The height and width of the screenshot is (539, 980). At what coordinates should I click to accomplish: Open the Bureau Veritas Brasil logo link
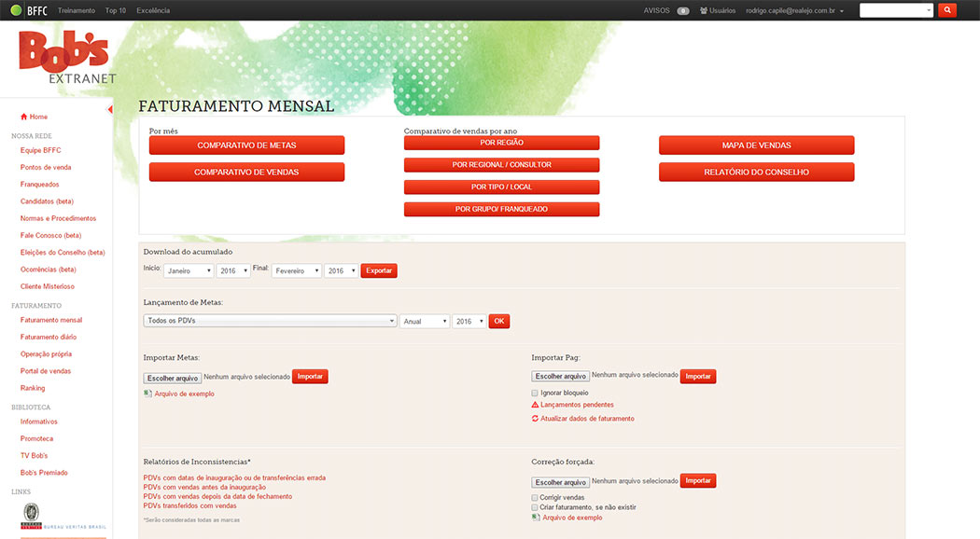(63, 517)
